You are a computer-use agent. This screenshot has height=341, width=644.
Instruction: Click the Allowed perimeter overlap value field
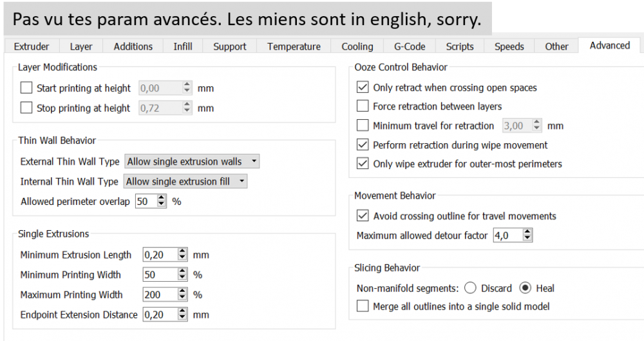pos(146,201)
